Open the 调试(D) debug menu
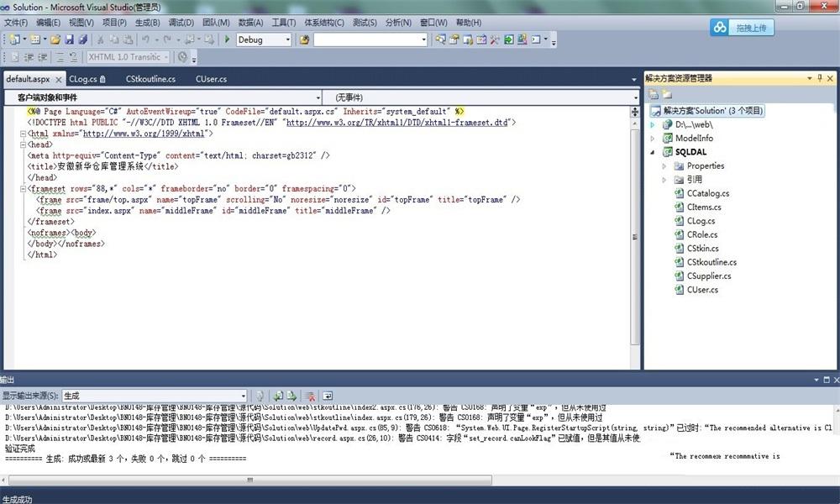This screenshot has height=504, width=840. point(181,23)
